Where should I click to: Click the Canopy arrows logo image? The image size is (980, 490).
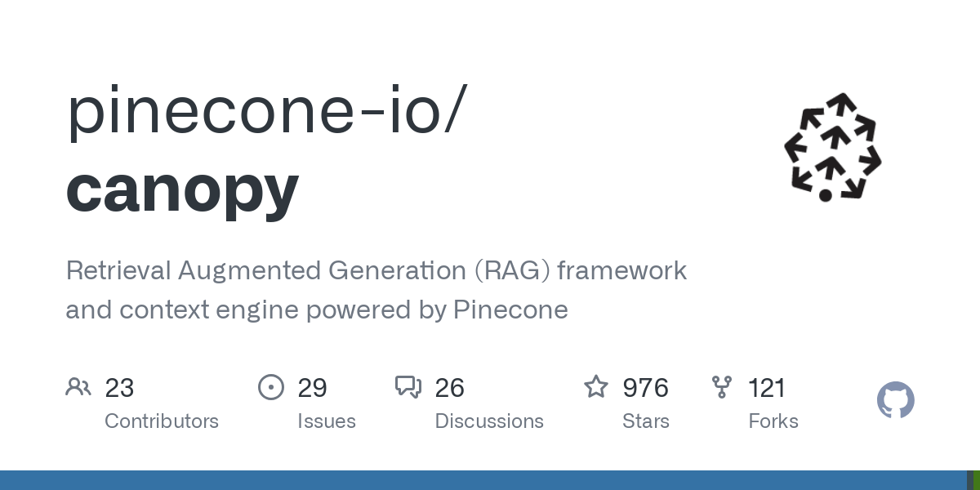tap(832, 147)
